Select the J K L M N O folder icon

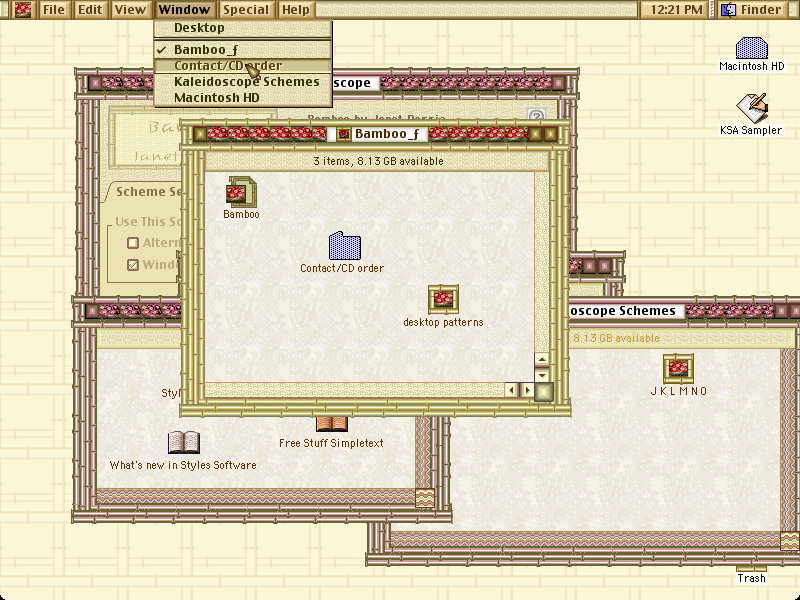678,368
